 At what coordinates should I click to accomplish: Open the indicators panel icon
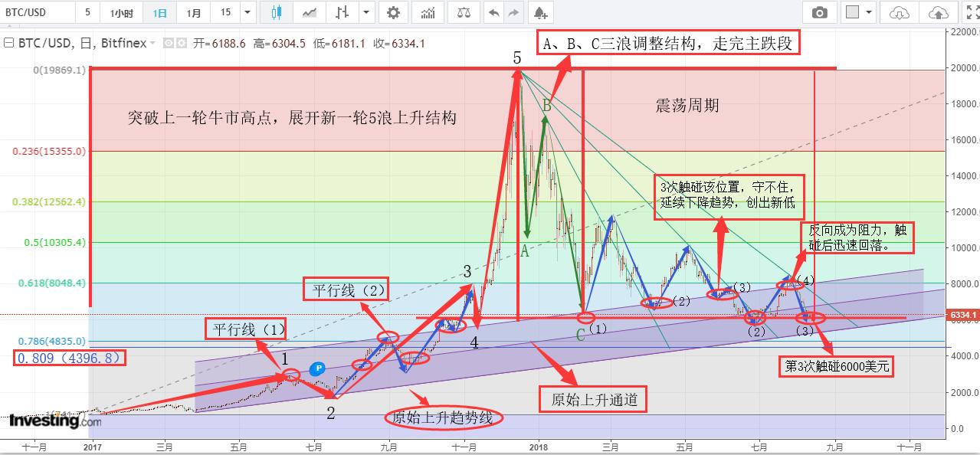[x=427, y=12]
